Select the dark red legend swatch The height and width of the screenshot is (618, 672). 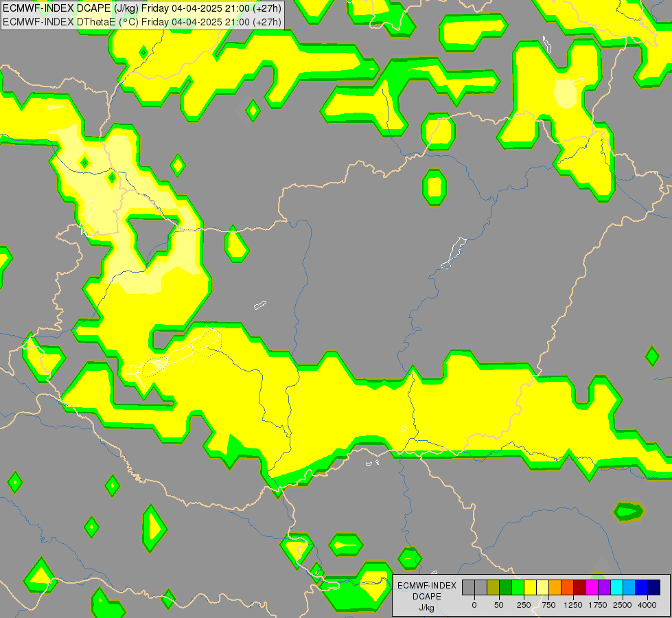point(580,587)
